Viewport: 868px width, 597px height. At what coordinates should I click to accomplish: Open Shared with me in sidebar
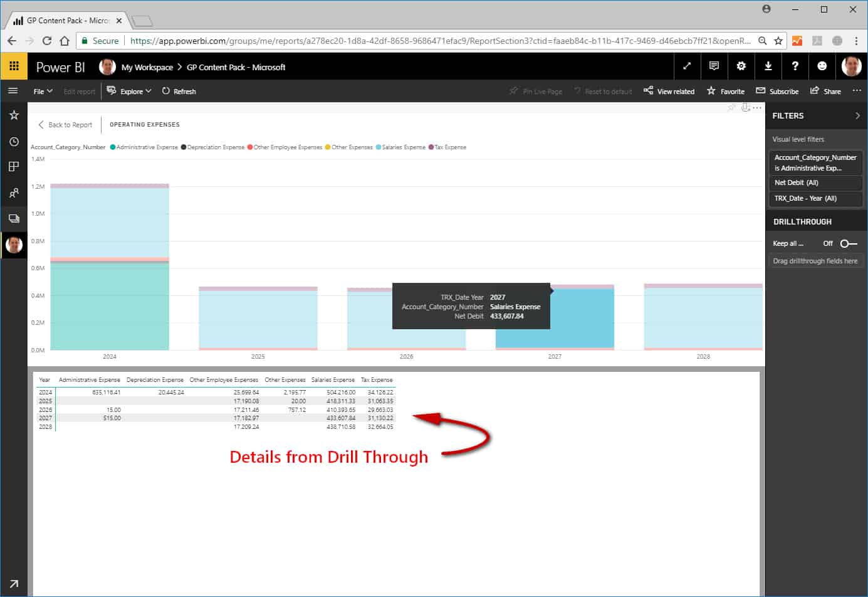(14, 193)
